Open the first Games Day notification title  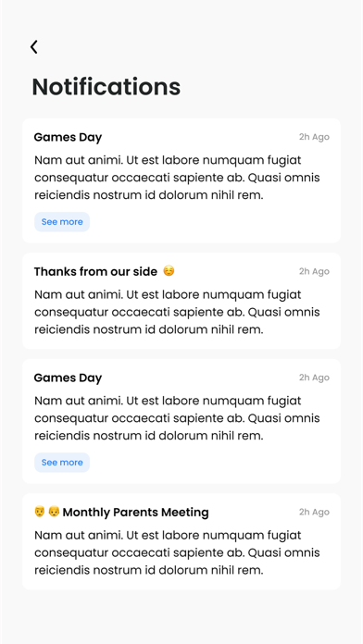tap(68, 138)
